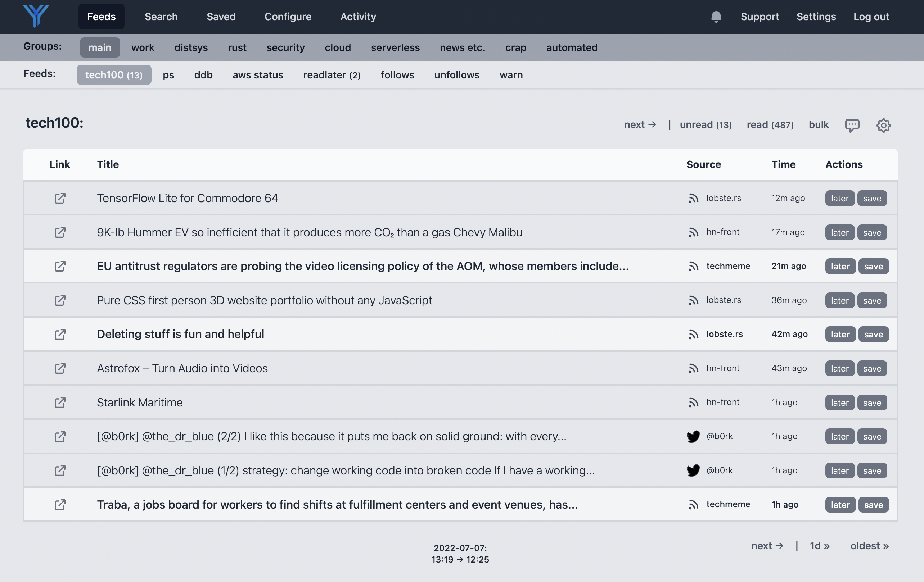Viewport: 924px width, 582px height.
Task: Click the hn-front source in Starlink row
Action: pyautogui.click(x=723, y=402)
